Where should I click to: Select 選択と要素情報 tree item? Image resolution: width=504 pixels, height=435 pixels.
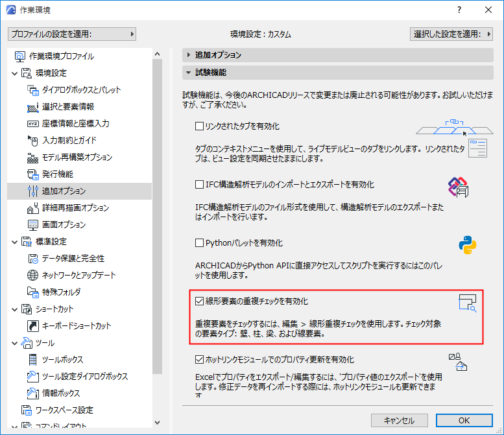68,107
